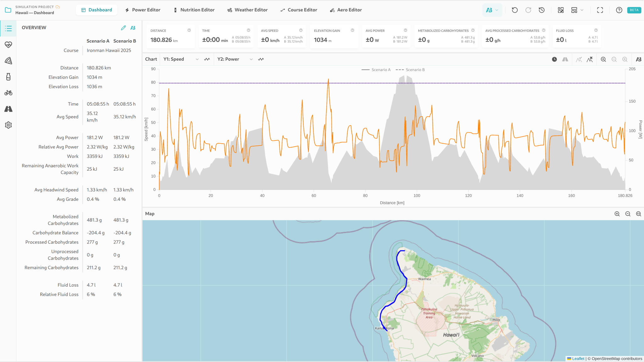
Task: Open the Nutrition Editor tab
Action: coord(194,10)
